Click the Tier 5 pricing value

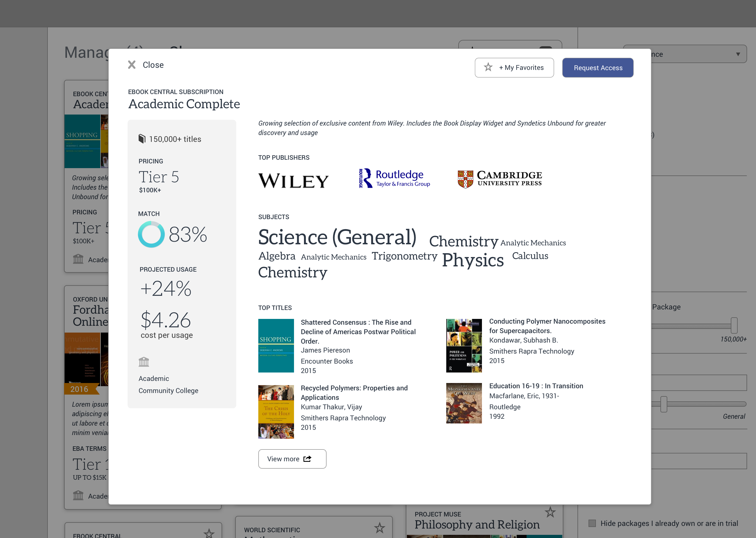(159, 177)
